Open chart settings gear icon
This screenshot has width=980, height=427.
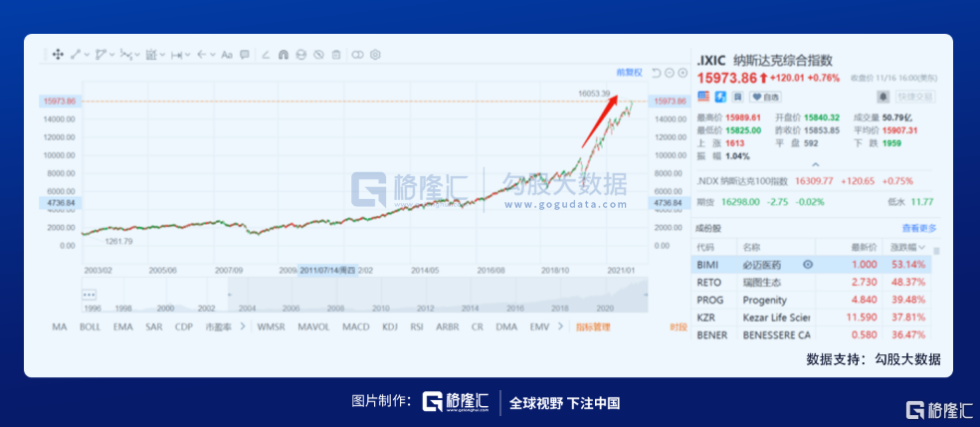coord(375,55)
